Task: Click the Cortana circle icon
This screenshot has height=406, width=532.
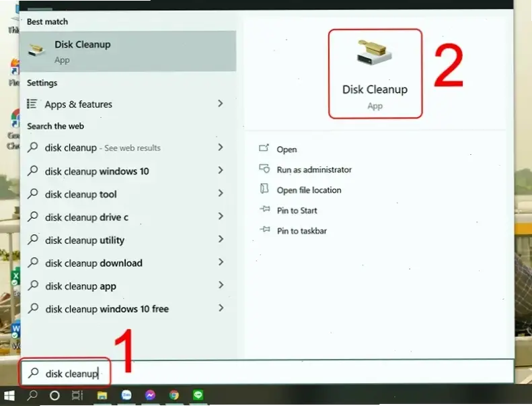Action: [x=55, y=396]
